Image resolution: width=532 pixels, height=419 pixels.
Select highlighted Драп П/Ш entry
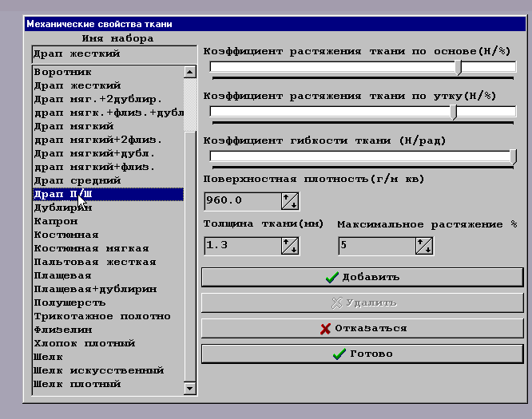click(x=108, y=194)
